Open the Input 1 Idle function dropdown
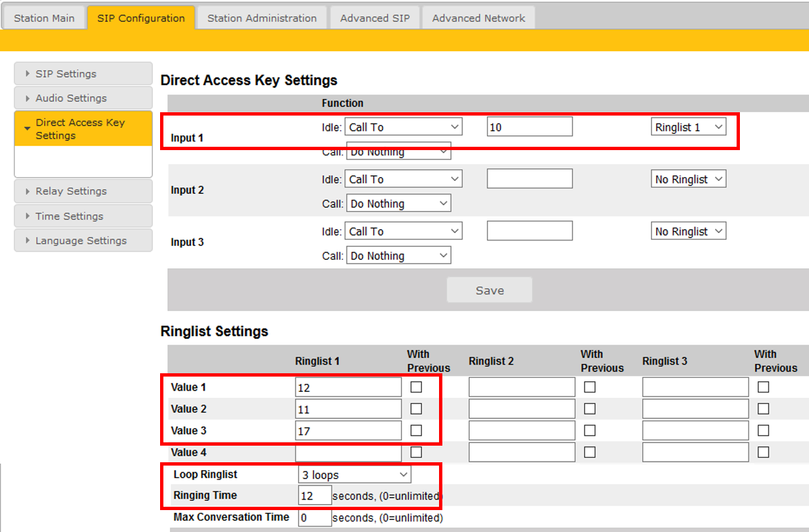The height and width of the screenshot is (532, 809). [x=403, y=127]
